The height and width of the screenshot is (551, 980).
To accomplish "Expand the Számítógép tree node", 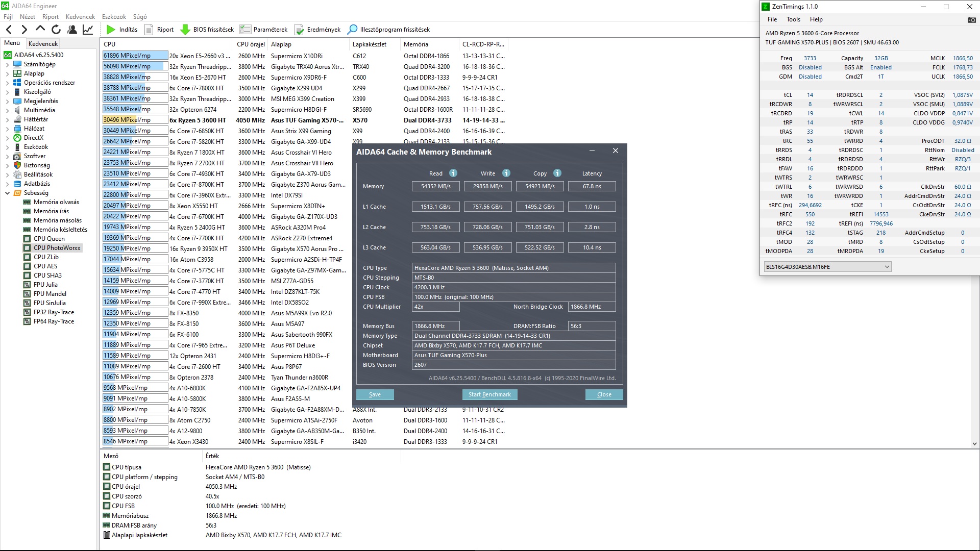I will [7, 64].
